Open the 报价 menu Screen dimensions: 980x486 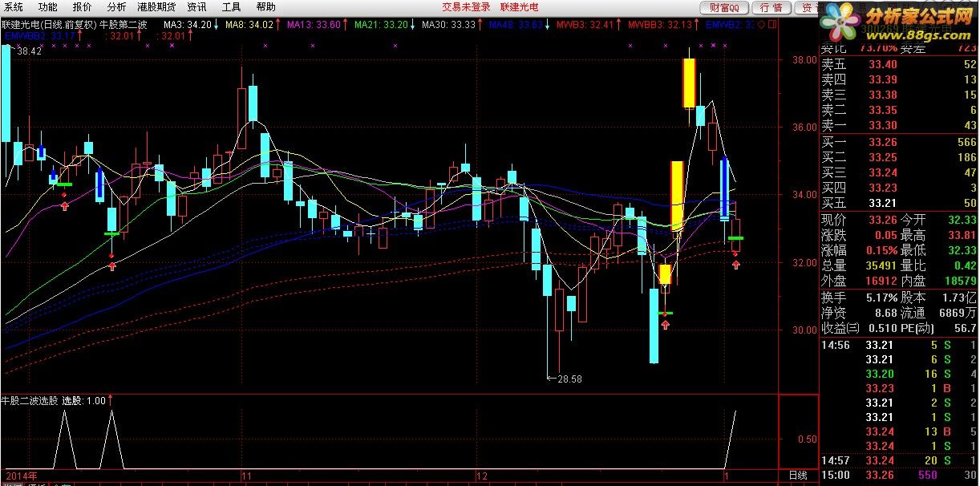point(83,7)
